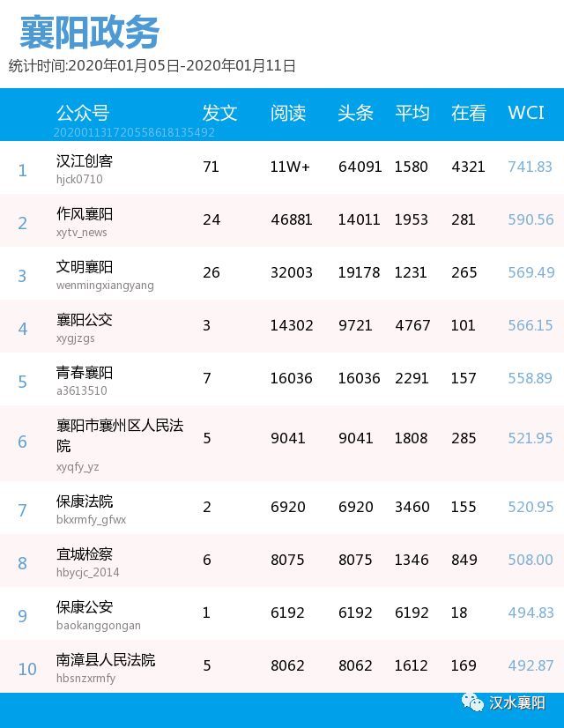The height and width of the screenshot is (728, 564).
Task: Click the reading count 14302
Action: (292, 325)
